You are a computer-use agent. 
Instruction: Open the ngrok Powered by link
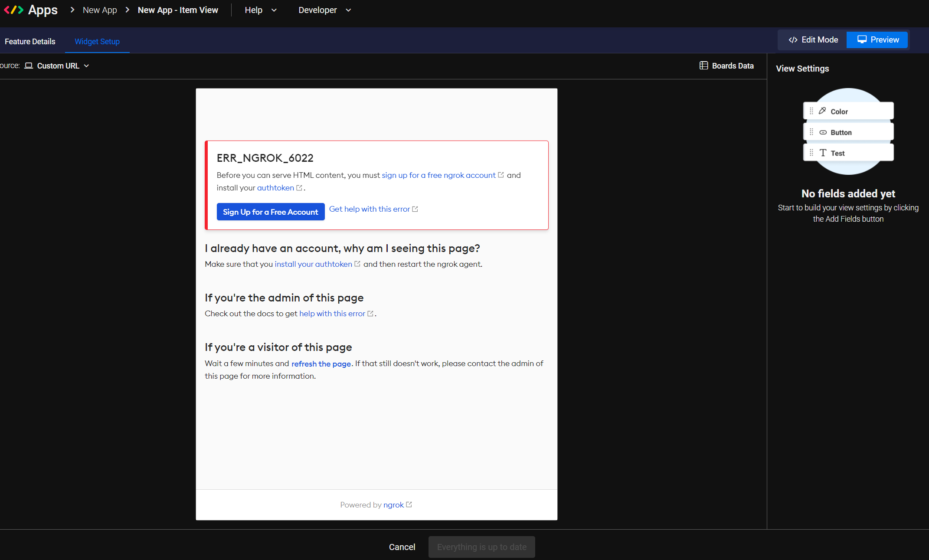coord(393,505)
